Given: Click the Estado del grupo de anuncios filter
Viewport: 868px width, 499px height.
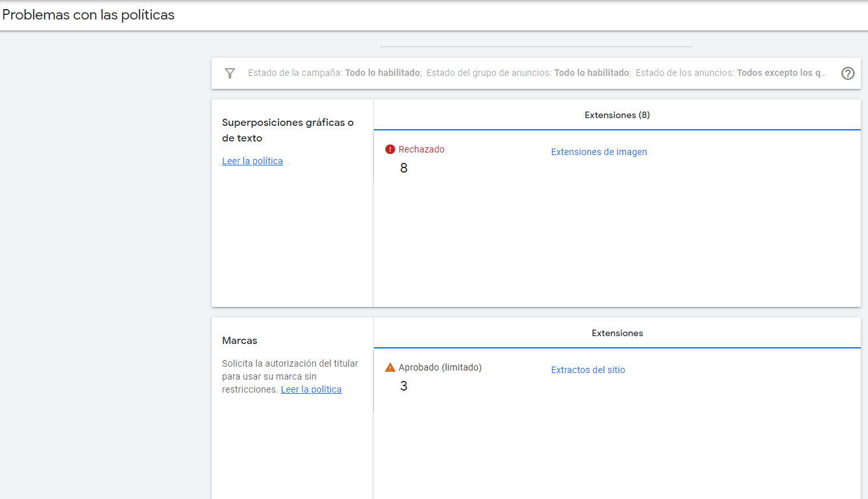Looking at the screenshot, I should [528, 73].
